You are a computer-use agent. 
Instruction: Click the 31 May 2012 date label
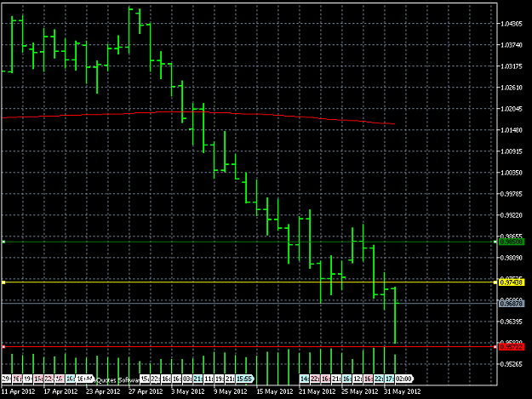point(402,391)
